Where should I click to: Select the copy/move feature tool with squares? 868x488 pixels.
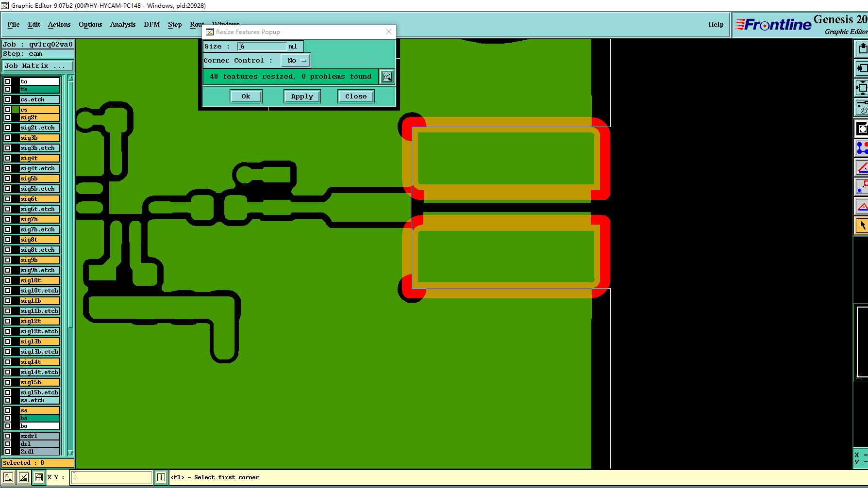pos(862,187)
